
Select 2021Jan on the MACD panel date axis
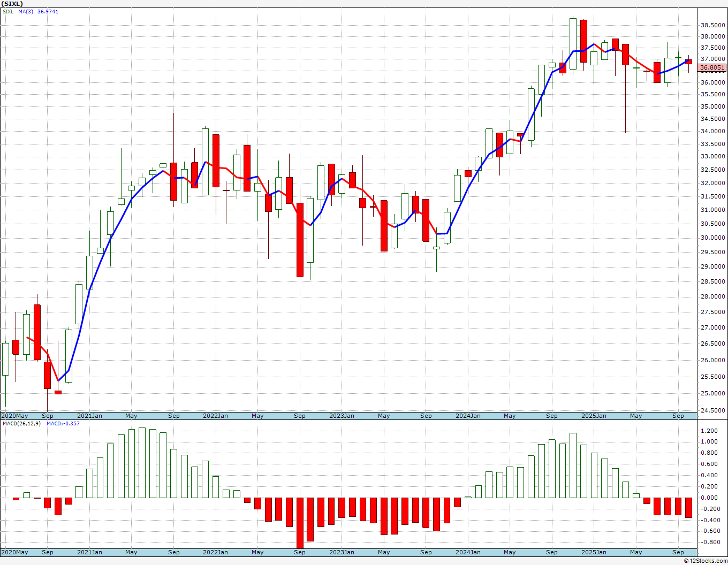tap(89, 552)
